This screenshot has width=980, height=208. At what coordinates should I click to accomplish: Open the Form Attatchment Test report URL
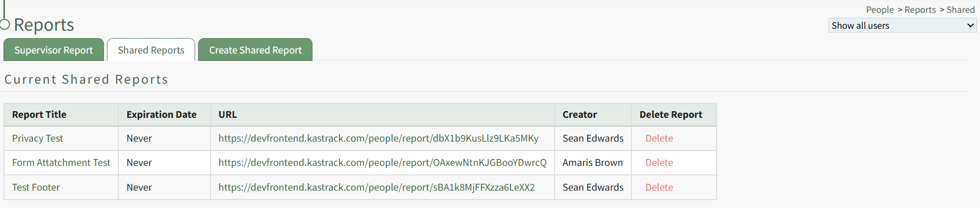[x=382, y=162]
